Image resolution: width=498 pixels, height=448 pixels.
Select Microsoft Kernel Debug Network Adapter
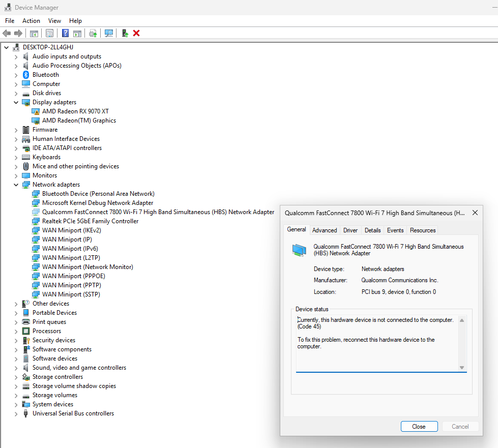click(98, 203)
